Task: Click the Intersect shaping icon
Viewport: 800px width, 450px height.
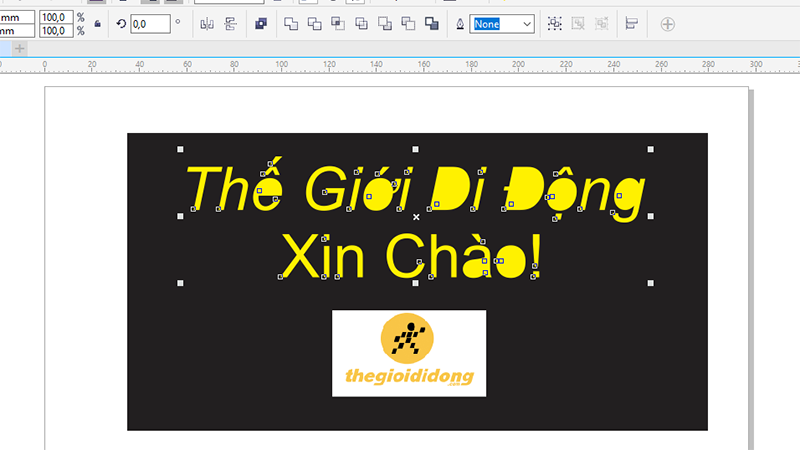Action: (x=338, y=24)
